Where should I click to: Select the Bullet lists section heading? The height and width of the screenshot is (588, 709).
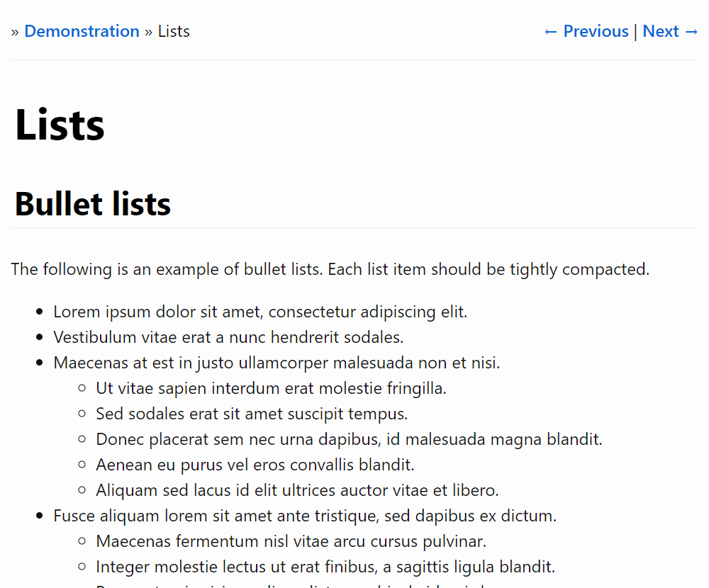click(x=92, y=204)
